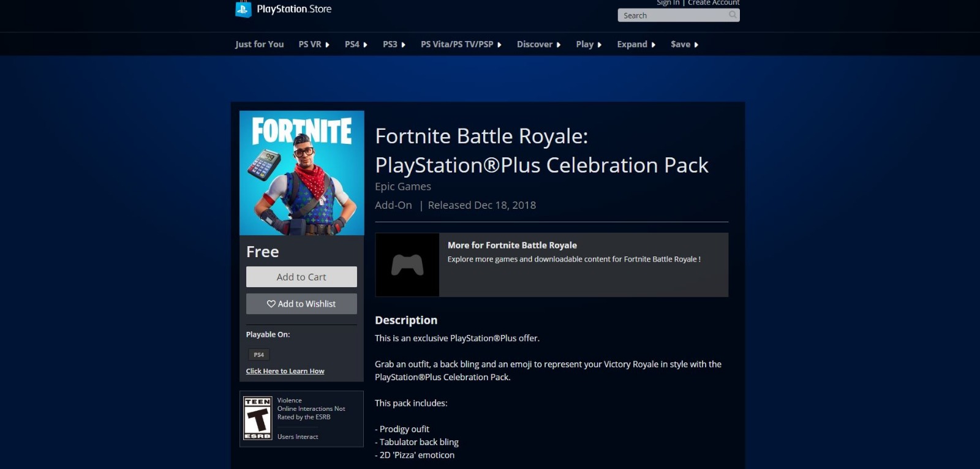Click the search magnifier icon
980x469 pixels.
(x=733, y=15)
